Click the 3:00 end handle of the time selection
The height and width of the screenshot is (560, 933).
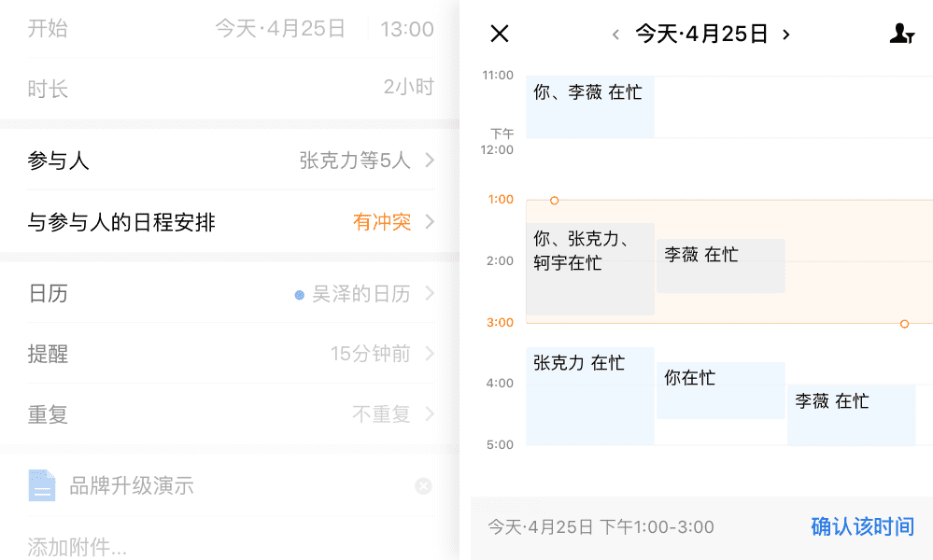904,324
